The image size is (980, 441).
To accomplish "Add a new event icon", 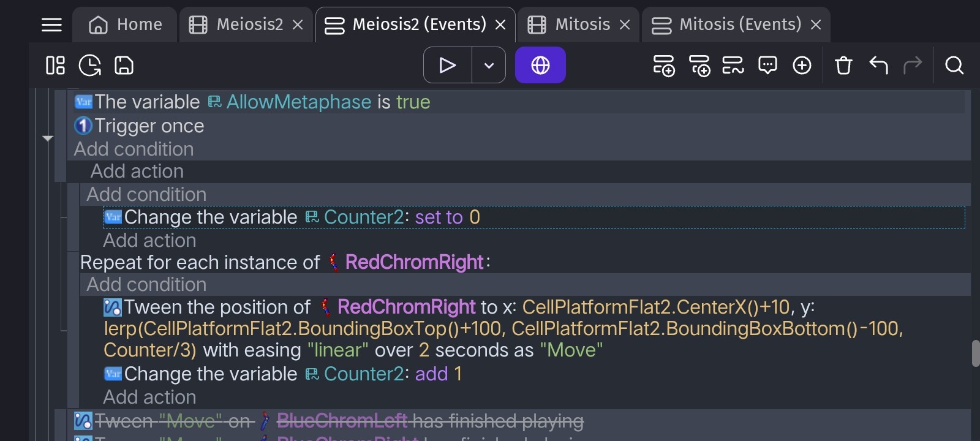I will pyautogui.click(x=664, y=65).
